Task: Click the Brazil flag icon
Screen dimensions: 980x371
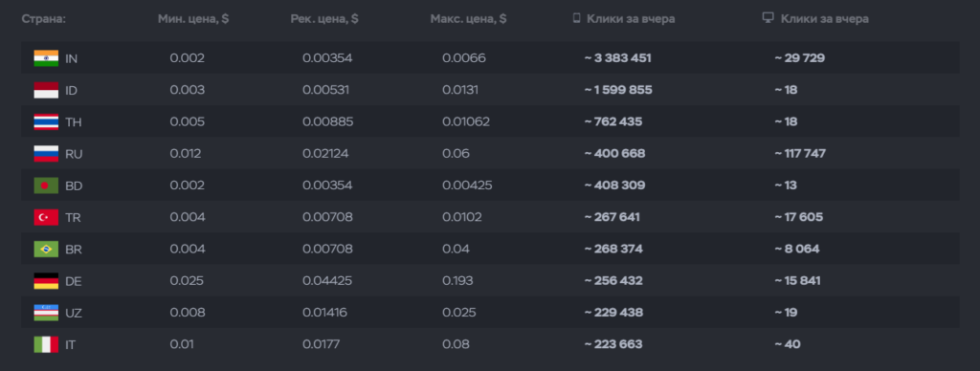Action: tap(46, 250)
